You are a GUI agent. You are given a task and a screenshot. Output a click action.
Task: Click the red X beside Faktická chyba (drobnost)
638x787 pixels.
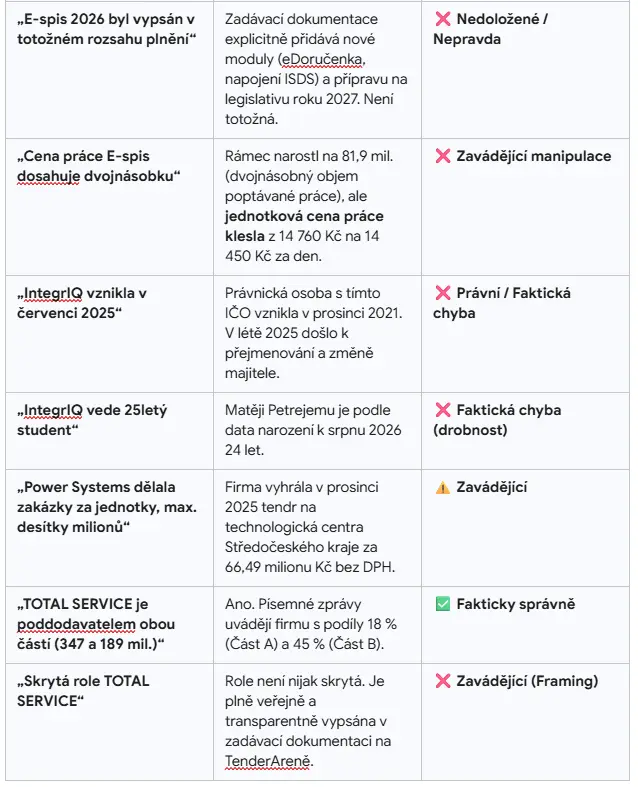click(x=443, y=410)
